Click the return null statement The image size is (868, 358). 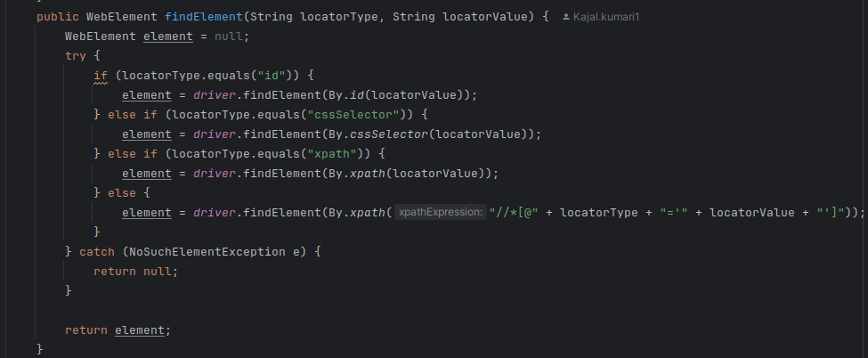pyautogui.click(x=135, y=271)
